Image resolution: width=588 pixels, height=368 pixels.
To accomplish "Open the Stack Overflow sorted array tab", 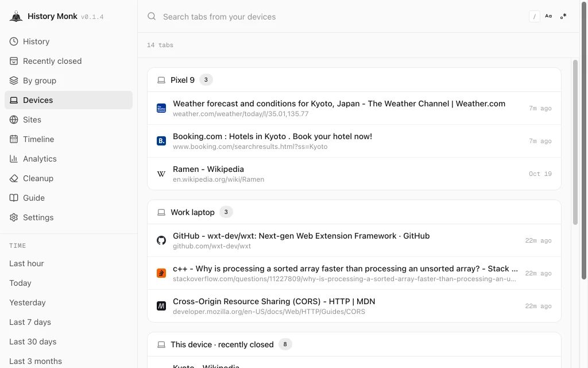I will click(354, 273).
